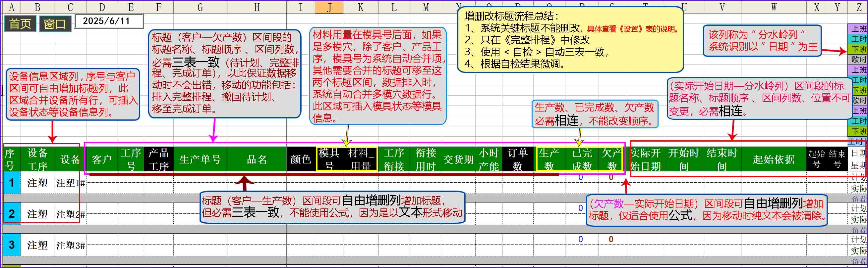This screenshot has width=868, height=268.
Task: Click the black 订单数 header cell
Action: click(518, 159)
